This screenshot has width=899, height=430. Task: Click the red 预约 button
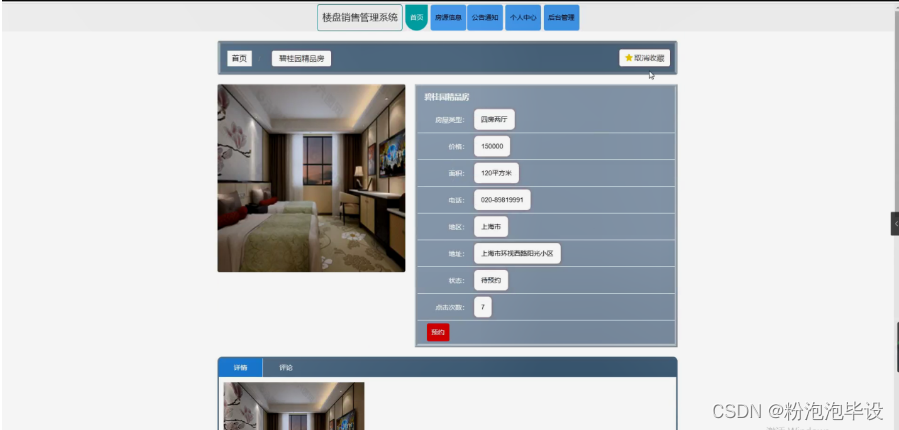point(438,332)
